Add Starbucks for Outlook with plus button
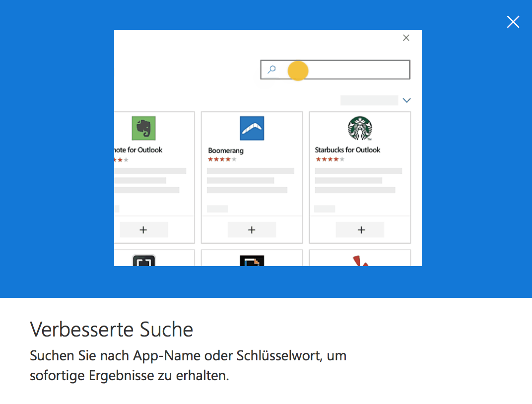This screenshot has width=532, height=404. coord(361,230)
